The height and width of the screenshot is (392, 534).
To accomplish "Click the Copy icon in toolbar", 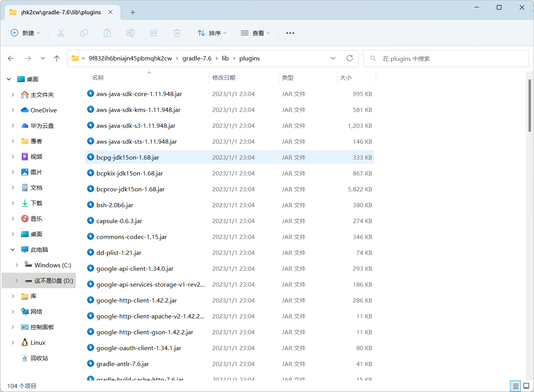I will click(x=84, y=33).
